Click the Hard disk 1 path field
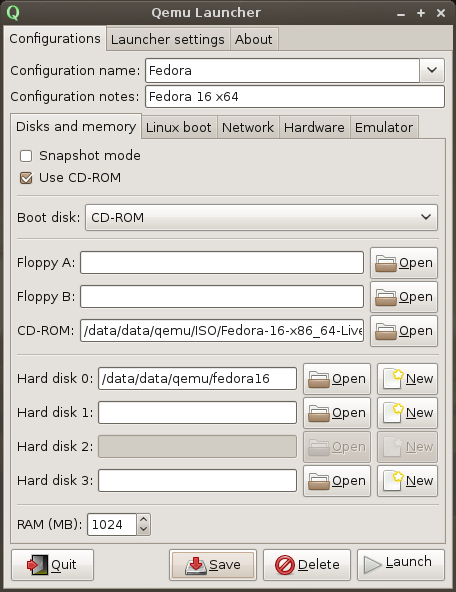This screenshot has width=456, height=592. tap(197, 412)
